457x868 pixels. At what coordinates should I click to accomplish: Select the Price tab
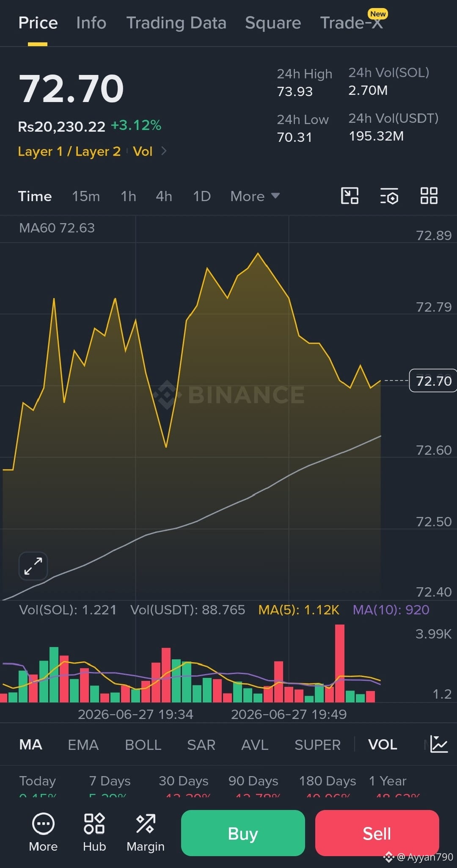[38, 23]
